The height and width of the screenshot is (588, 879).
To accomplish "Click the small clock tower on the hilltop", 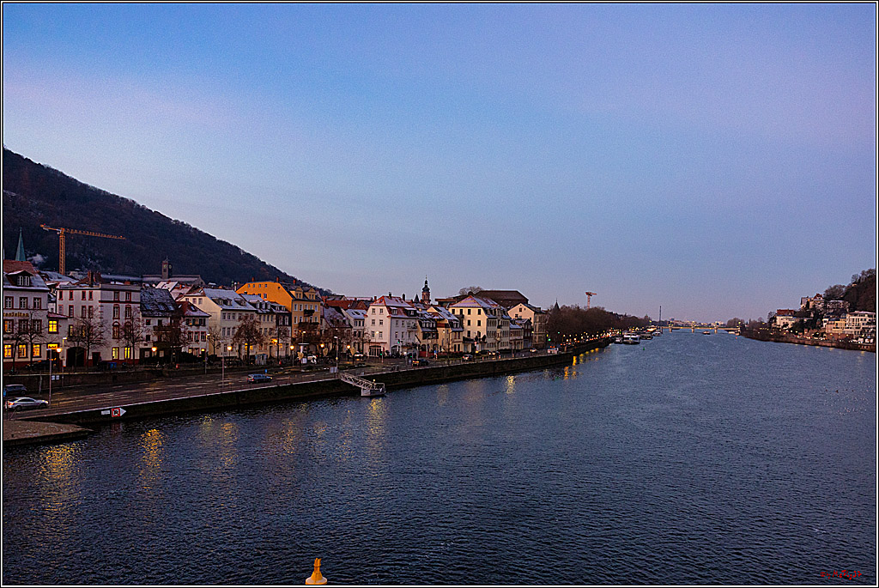I will click(x=167, y=267).
